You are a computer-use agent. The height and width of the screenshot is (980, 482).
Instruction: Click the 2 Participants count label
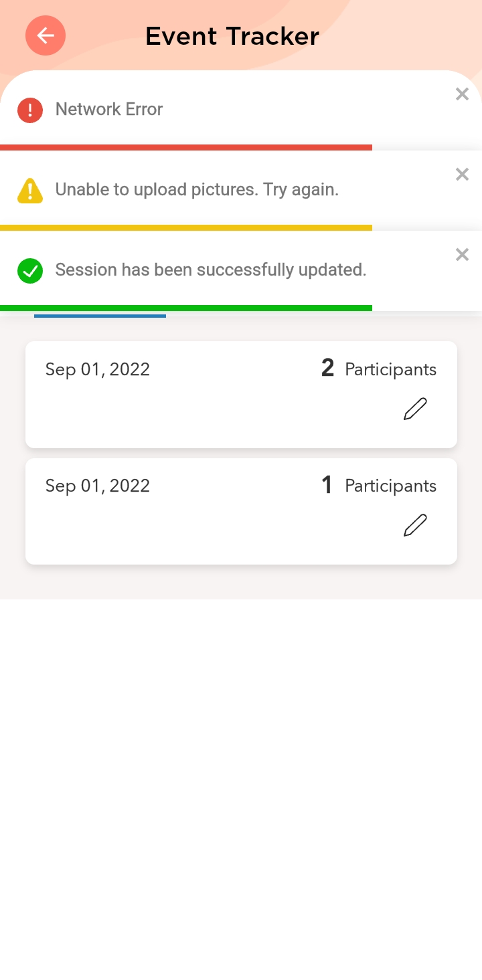(x=379, y=369)
